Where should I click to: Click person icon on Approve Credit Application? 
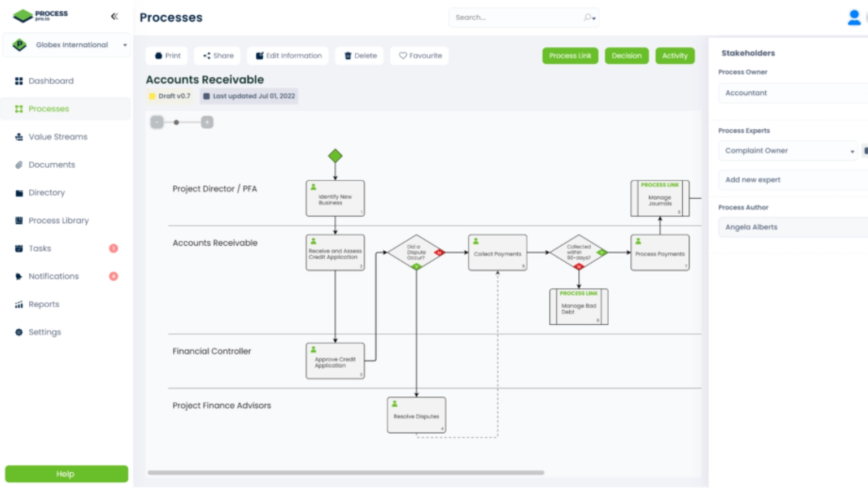pos(313,350)
